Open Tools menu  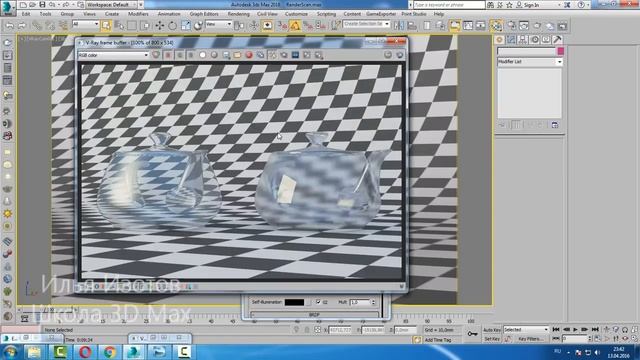pos(45,14)
